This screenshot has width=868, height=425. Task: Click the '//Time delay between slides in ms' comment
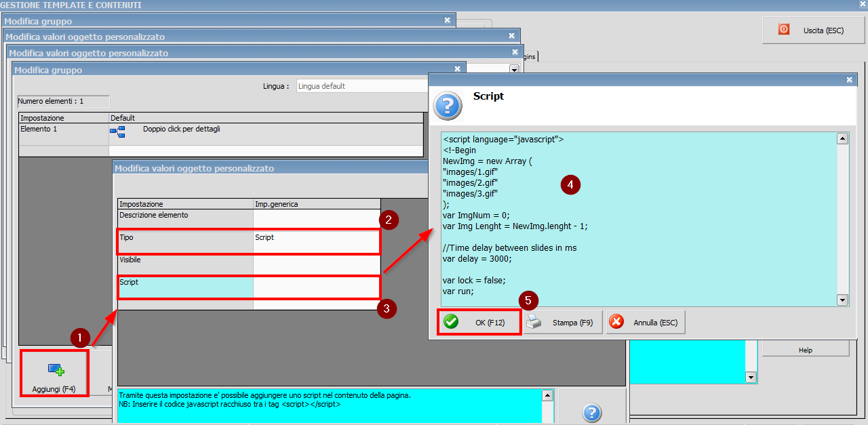click(x=510, y=248)
